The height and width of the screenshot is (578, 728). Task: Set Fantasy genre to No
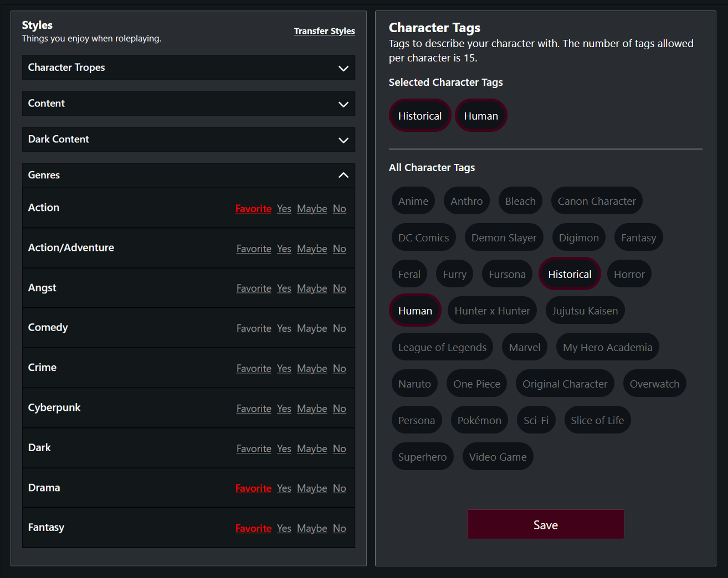(340, 528)
